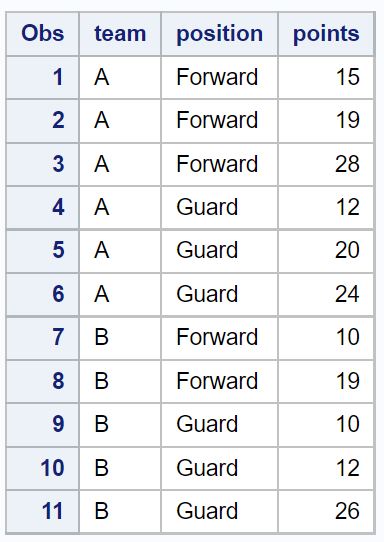Click the position column header
This screenshot has width=384, height=542.
point(219,34)
